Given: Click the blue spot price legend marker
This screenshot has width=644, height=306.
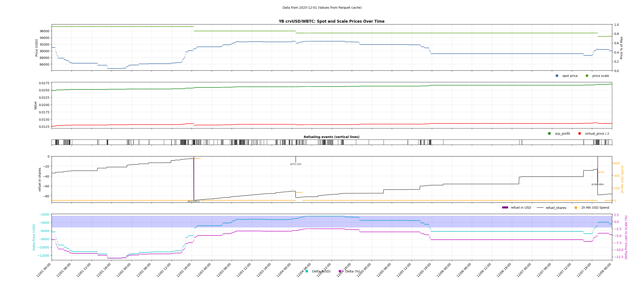Looking at the screenshot, I should (x=557, y=76).
